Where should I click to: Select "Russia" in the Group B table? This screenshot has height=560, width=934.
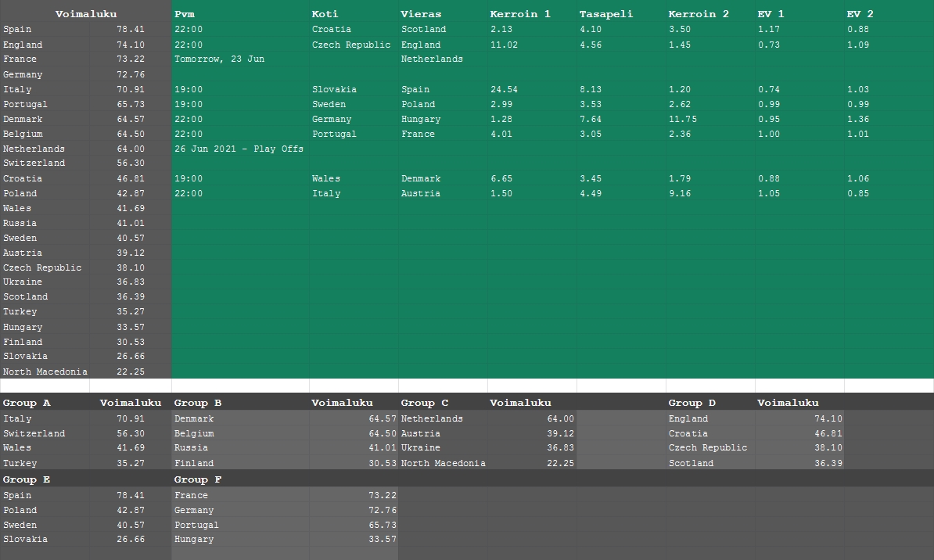coord(192,448)
